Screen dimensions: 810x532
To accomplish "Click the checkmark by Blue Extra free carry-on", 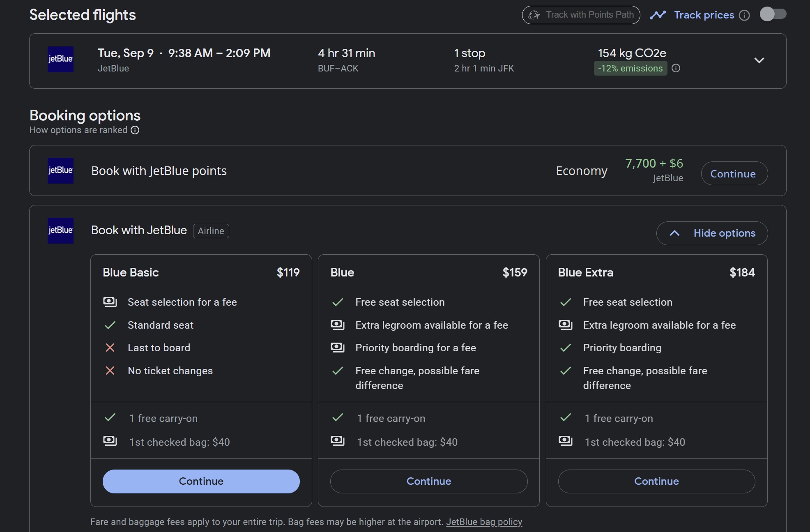I will [566, 418].
